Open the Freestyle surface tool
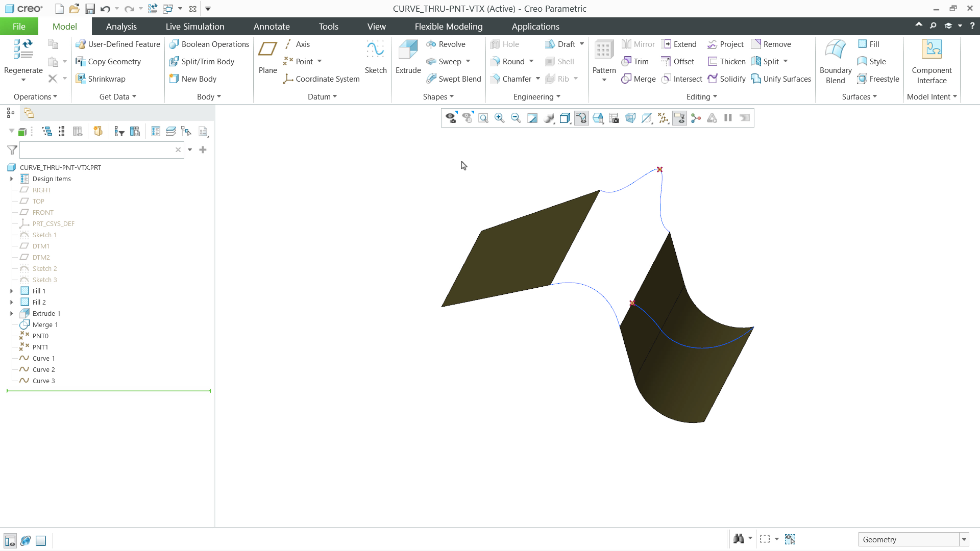Image resolution: width=980 pixels, height=551 pixels. 878,79
